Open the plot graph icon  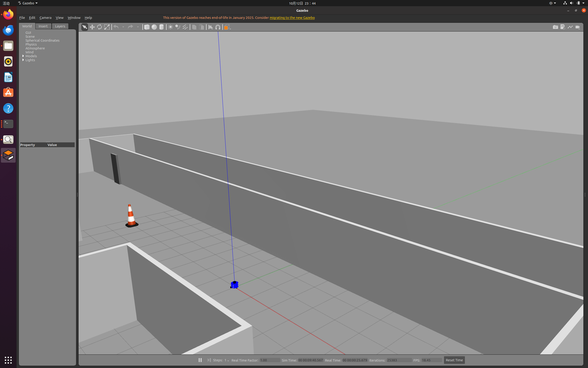570,27
